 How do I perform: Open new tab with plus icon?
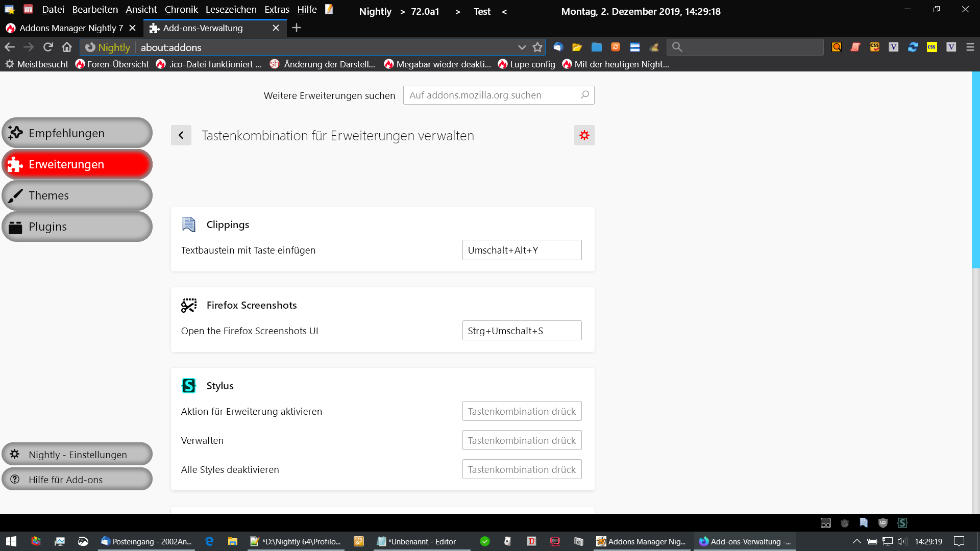tap(297, 28)
